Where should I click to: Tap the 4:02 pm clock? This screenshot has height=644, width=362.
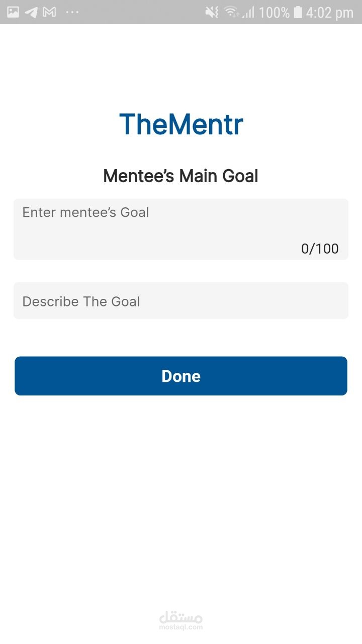tap(330, 12)
